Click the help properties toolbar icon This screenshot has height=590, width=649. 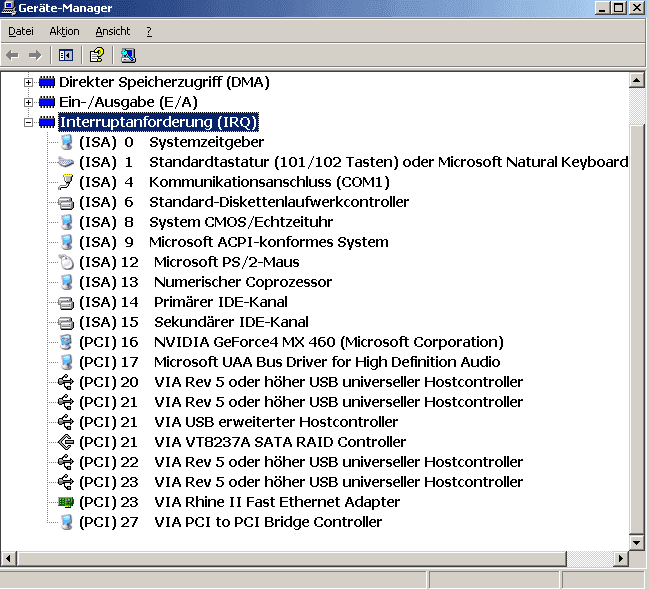click(97, 55)
